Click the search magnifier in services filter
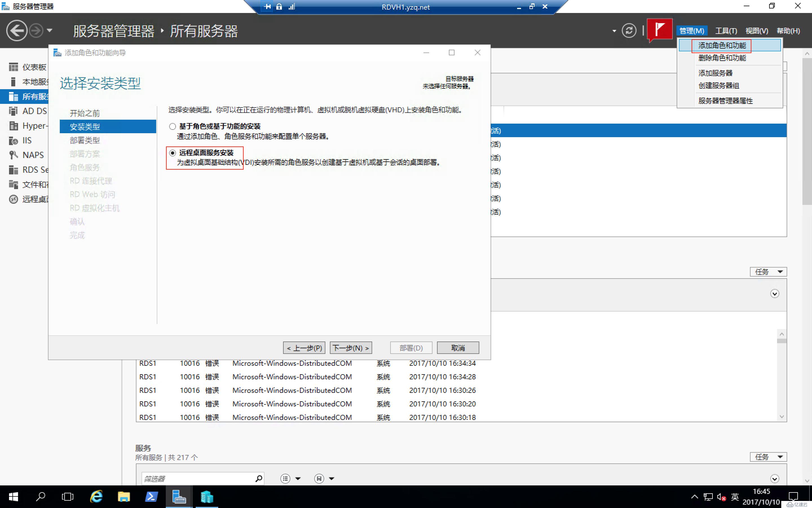This screenshot has height=508, width=812. 259,478
